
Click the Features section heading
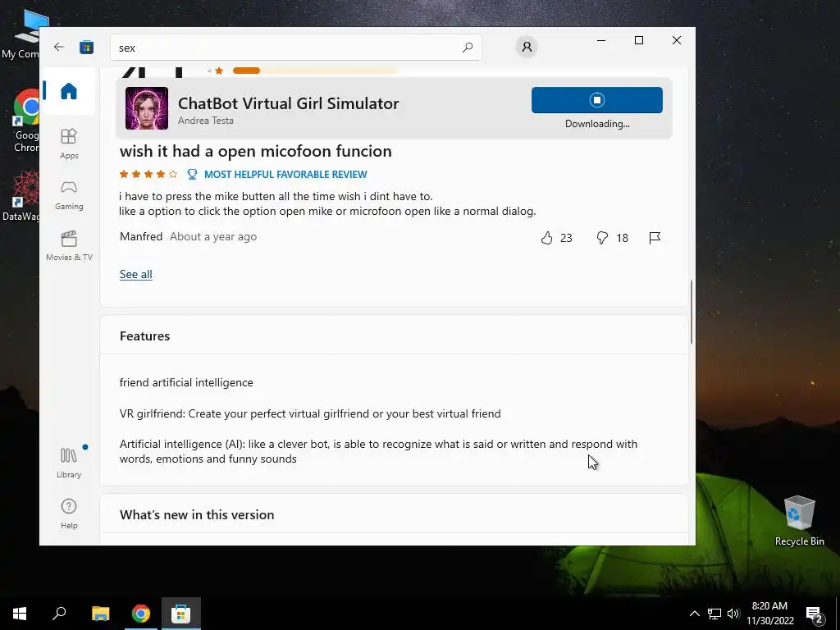click(144, 336)
